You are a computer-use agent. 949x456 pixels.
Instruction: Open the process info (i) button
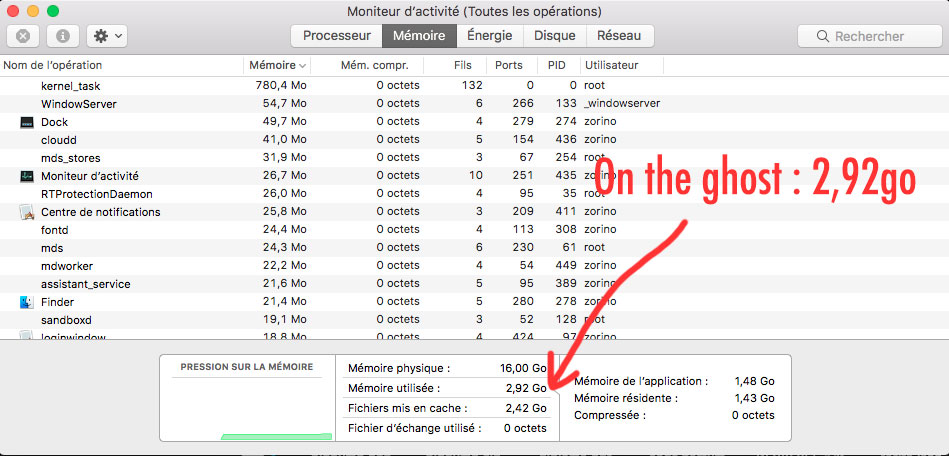tap(63, 36)
